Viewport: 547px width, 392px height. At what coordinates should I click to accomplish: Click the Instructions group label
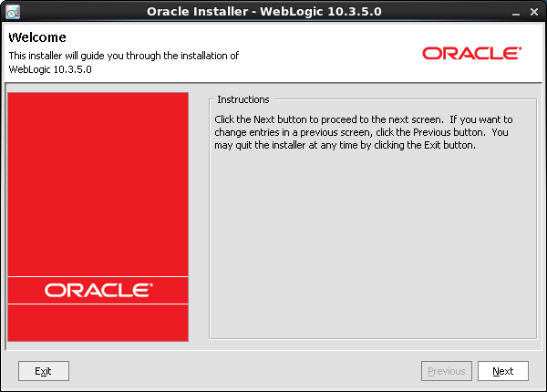pyautogui.click(x=243, y=99)
